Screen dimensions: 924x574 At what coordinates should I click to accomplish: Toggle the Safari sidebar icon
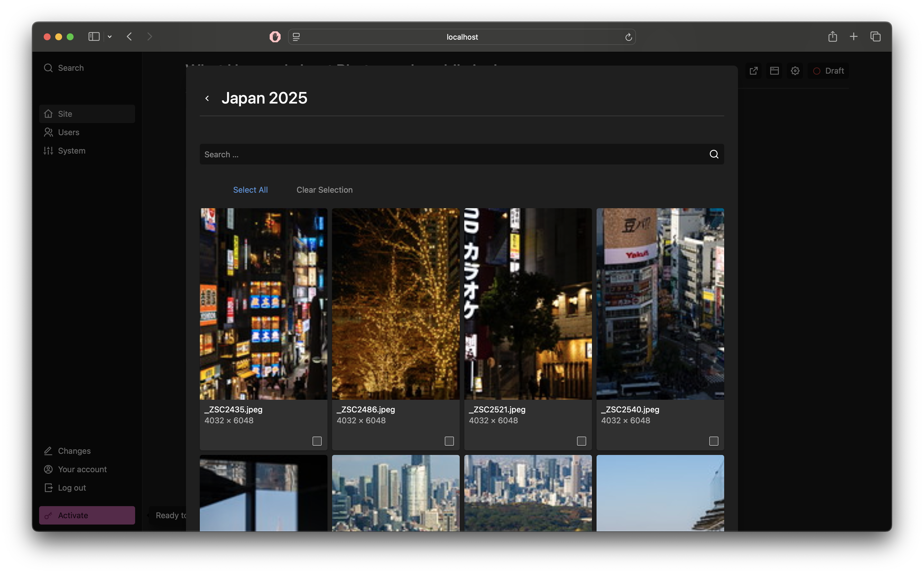[94, 37]
